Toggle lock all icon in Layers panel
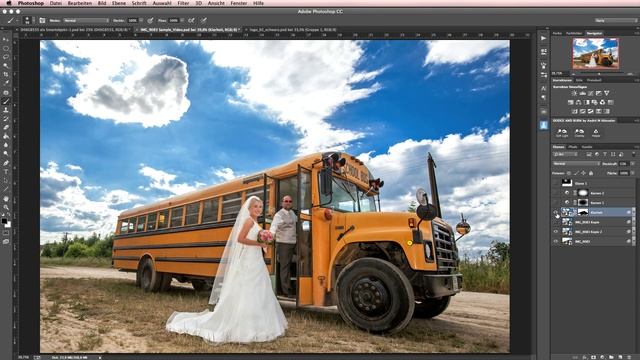The image size is (640, 360). pyautogui.click(x=591, y=173)
